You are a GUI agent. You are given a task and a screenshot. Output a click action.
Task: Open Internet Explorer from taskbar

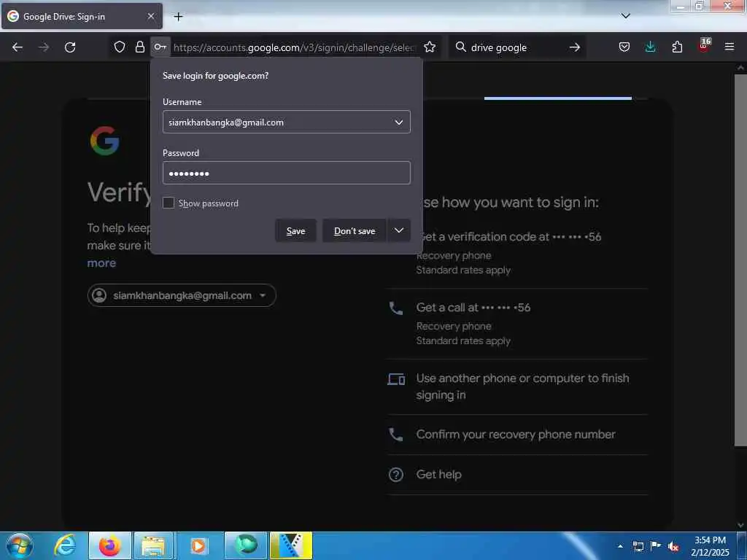click(x=65, y=545)
